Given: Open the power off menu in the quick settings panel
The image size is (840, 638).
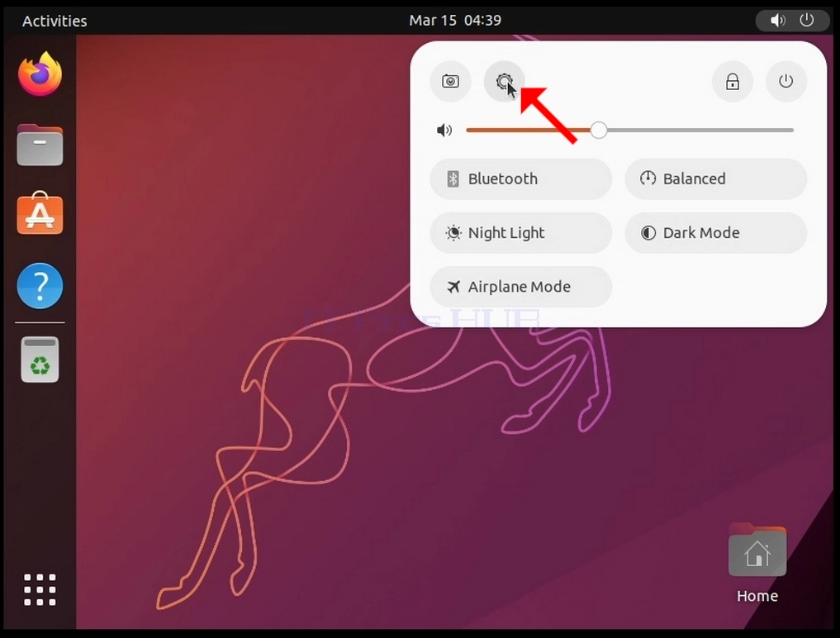Looking at the screenshot, I should click(x=785, y=82).
